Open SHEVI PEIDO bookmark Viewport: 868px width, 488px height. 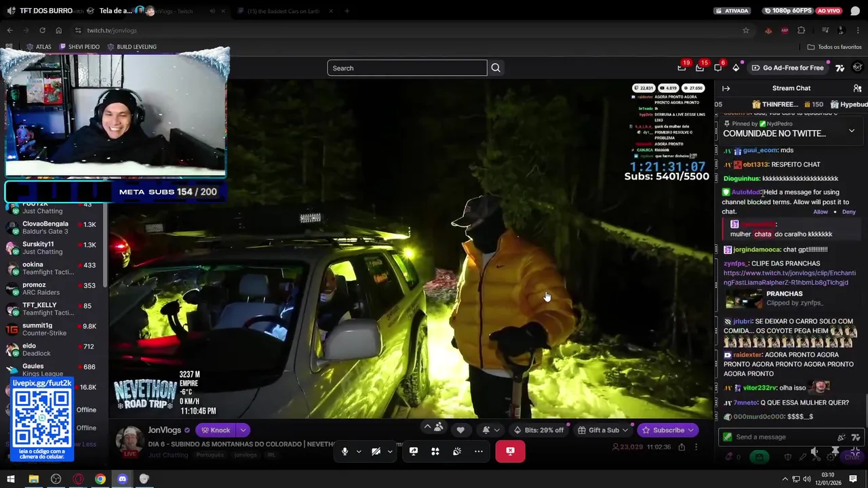(x=79, y=47)
